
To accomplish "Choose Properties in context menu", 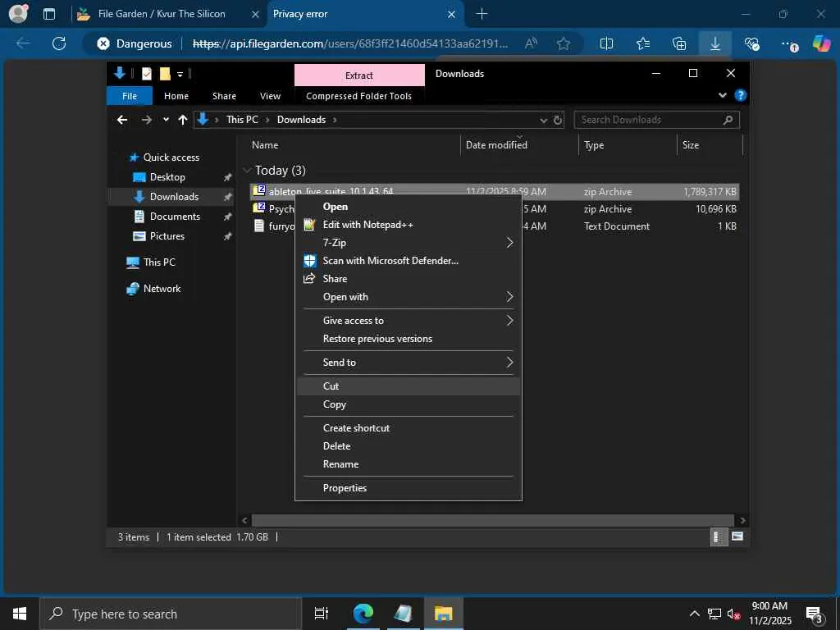I will pyautogui.click(x=408, y=488).
